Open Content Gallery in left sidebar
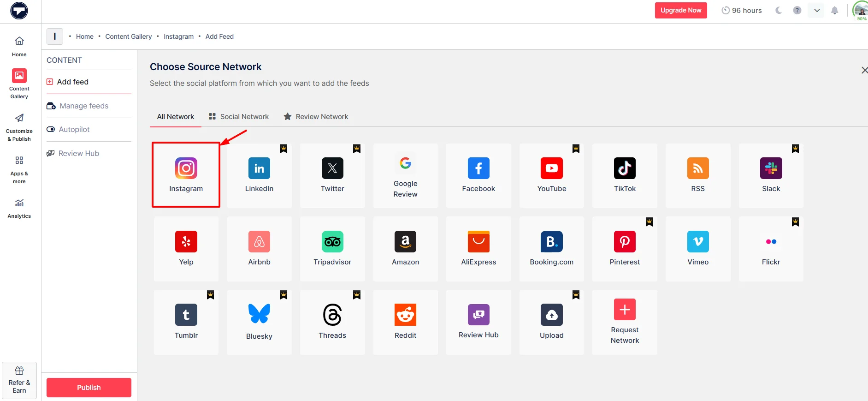The width and height of the screenshot is (868, 401). pos(19,84)
